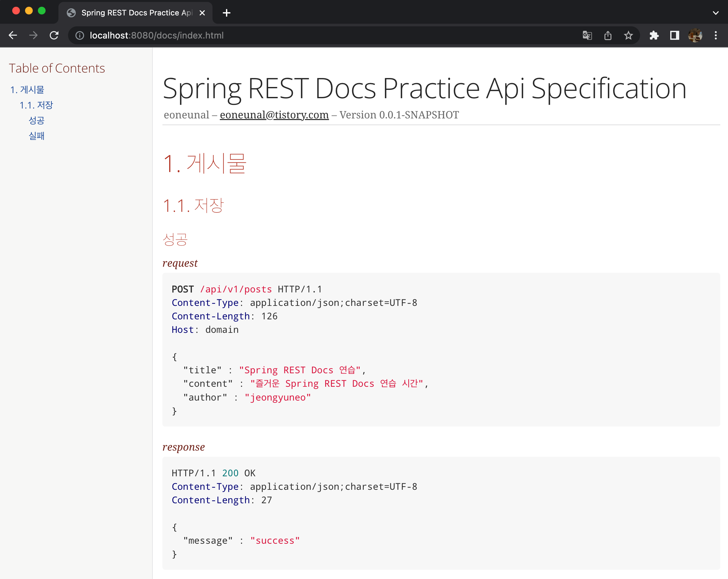Jump to '1.1. 저장' section in sidebar
Image resolution: width=728 pixels, height=579 pixels.
pyautogui.click(x=36, y=105)
